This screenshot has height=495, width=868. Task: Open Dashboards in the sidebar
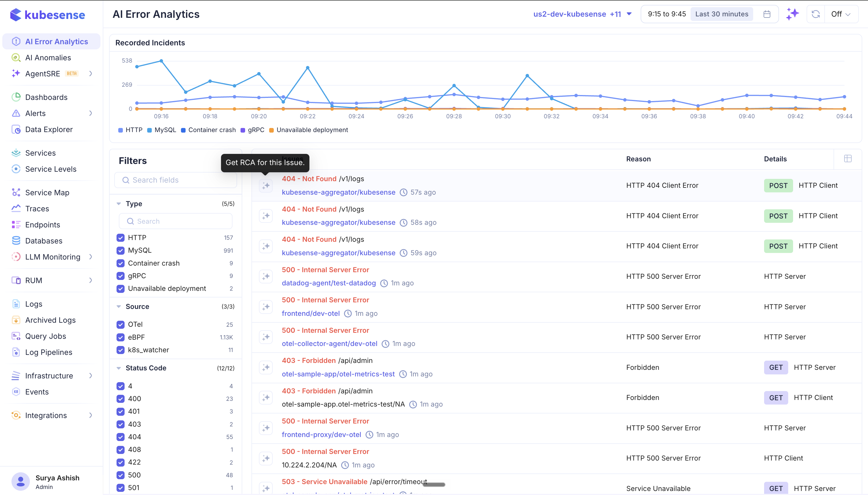[46, 97]
